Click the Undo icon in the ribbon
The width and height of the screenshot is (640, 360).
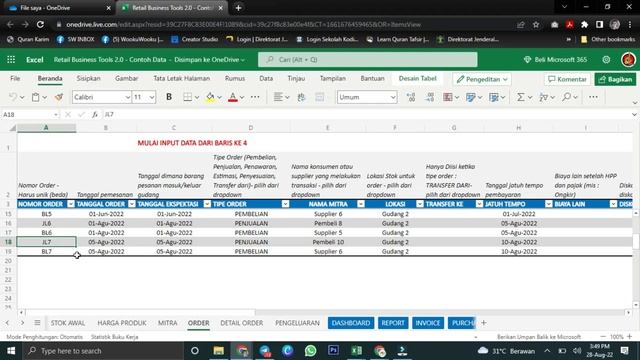[13, 97]
